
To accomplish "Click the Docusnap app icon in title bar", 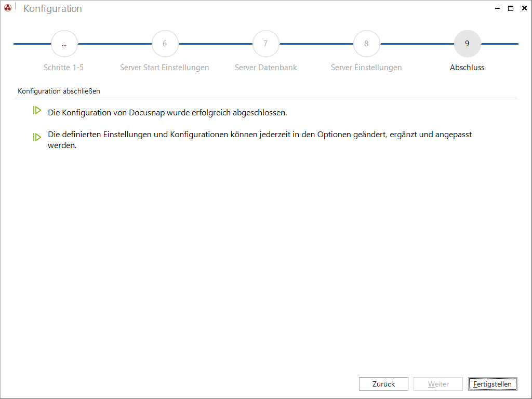I will 8,8.
